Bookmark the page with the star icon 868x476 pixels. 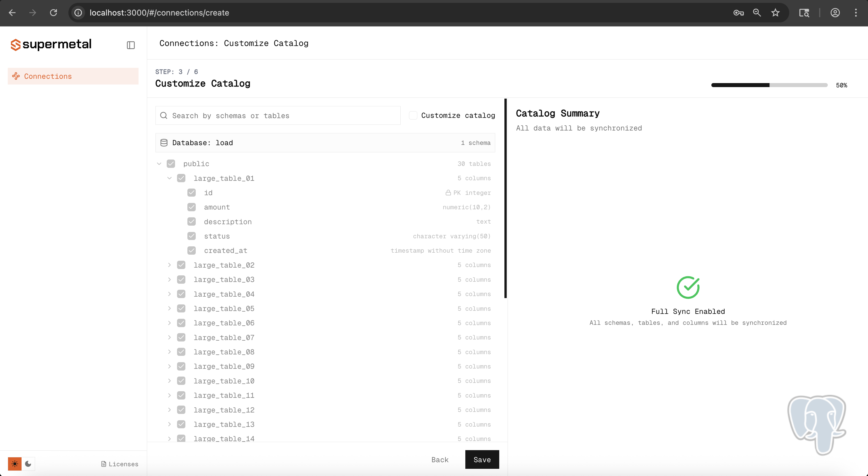[x=775, y=12]
